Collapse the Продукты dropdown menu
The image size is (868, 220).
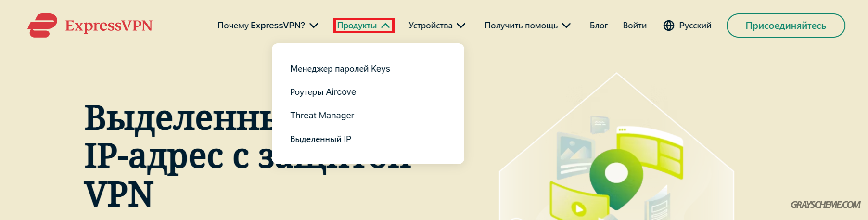[364, 26]
